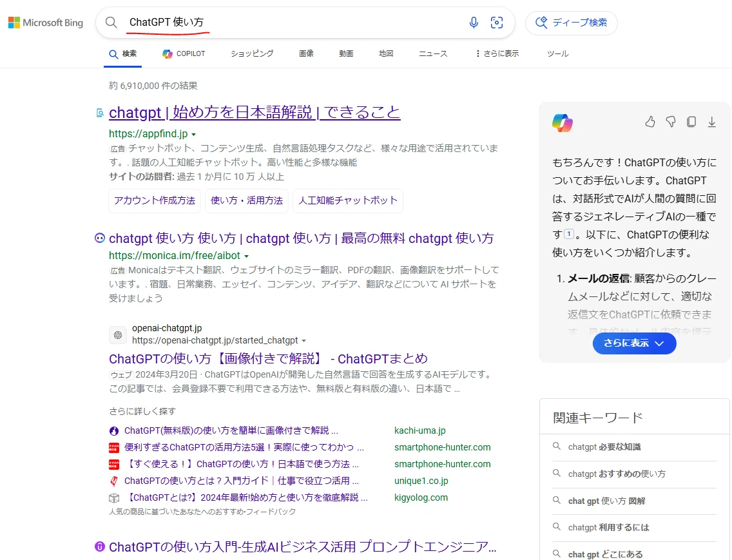This screenshot has height=560, width=732.
Task: Open the 地図 tab
Action: 386,53
